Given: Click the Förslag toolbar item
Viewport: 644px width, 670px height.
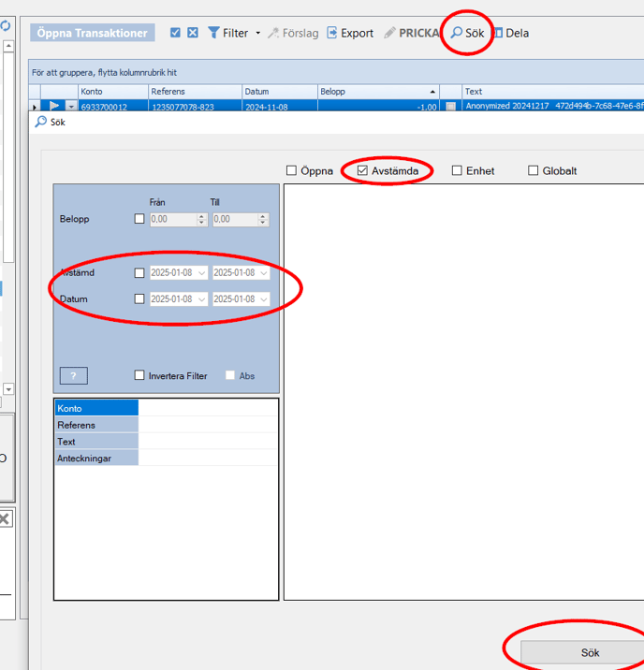Looking at the screenshot, I should coord(293,33).
